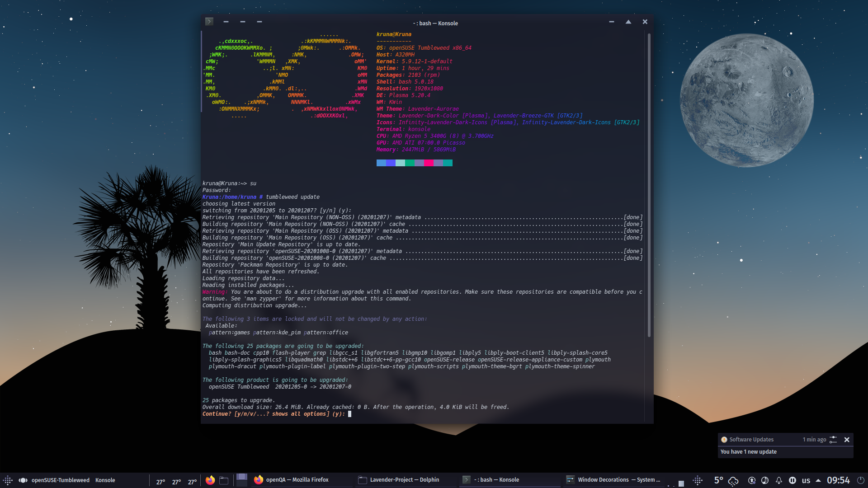
Task: Click red 'Warning:' text in terminal
Action: point(215,292)
